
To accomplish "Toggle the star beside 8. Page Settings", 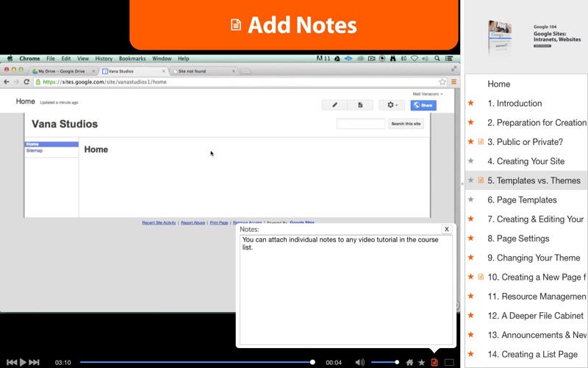I will click(x=471, y=238).
